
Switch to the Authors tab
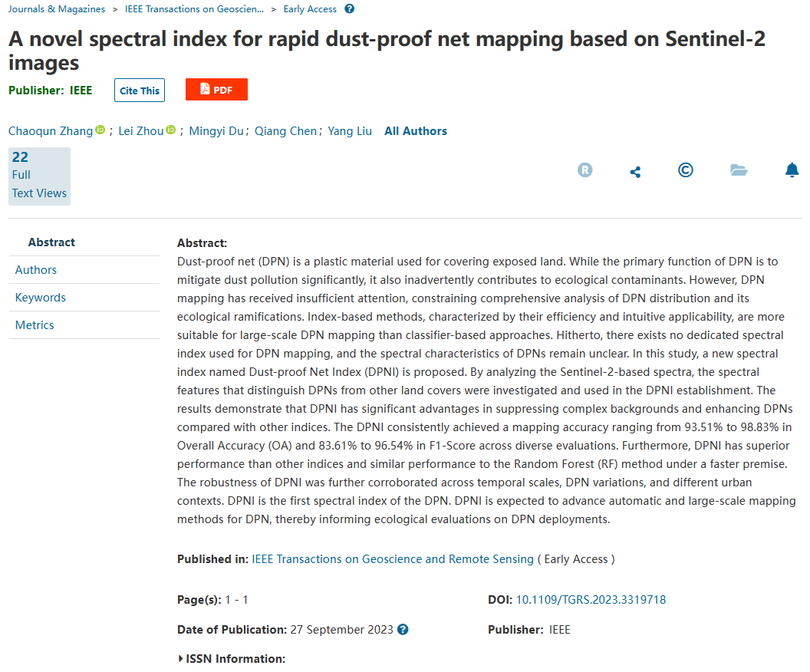click(36, 270)
